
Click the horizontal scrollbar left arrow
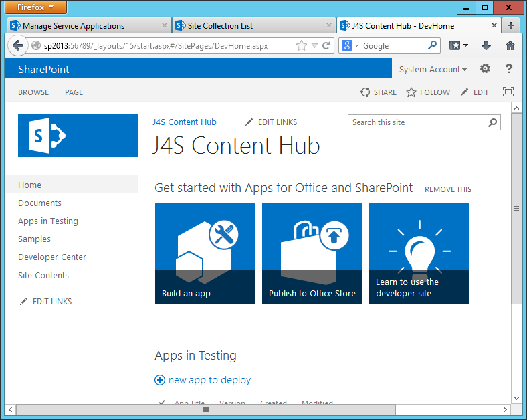point(11,409)
